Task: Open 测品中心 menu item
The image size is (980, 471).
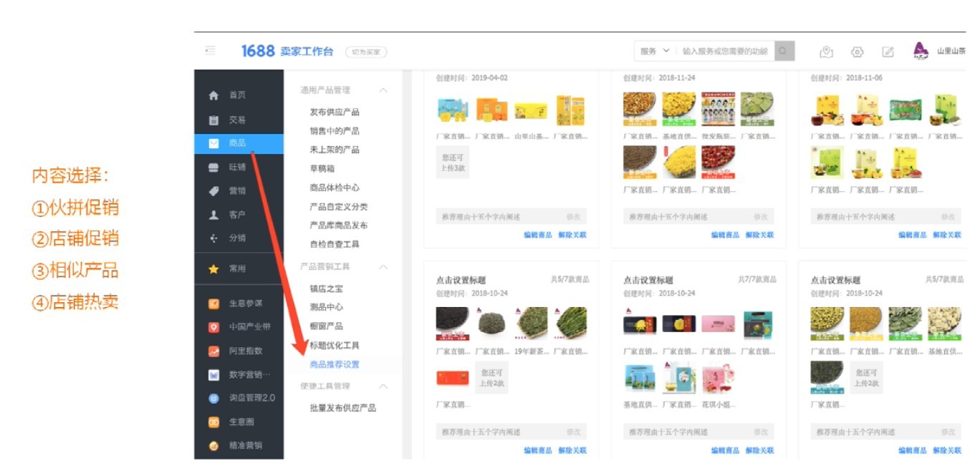Action: pos(327,307)
